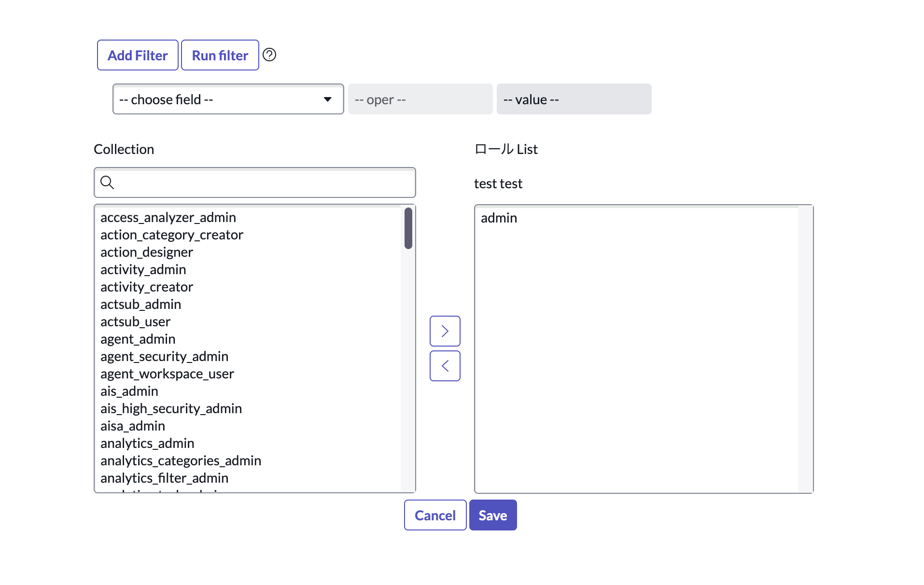Image resolution: width=924 pixels, height=585 pixels.
Task: Click the Add Filter button
Action: (x=138, y=56)
